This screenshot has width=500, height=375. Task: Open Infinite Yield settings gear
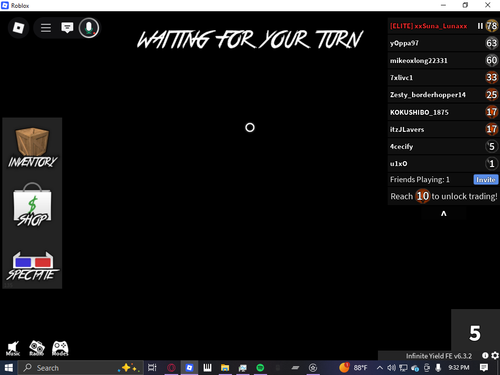coord(495,356)
